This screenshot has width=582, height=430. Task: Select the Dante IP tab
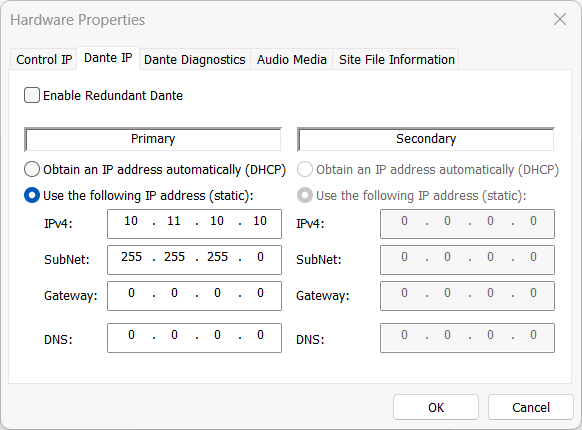(x=108, y=58)
